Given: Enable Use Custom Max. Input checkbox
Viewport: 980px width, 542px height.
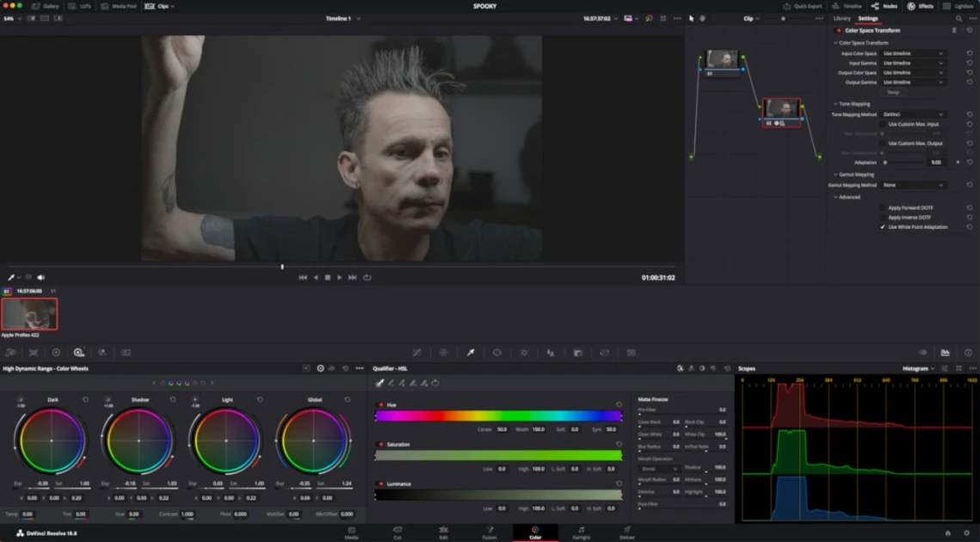Looking at the screenshot, I should click(x=883, y=125).
